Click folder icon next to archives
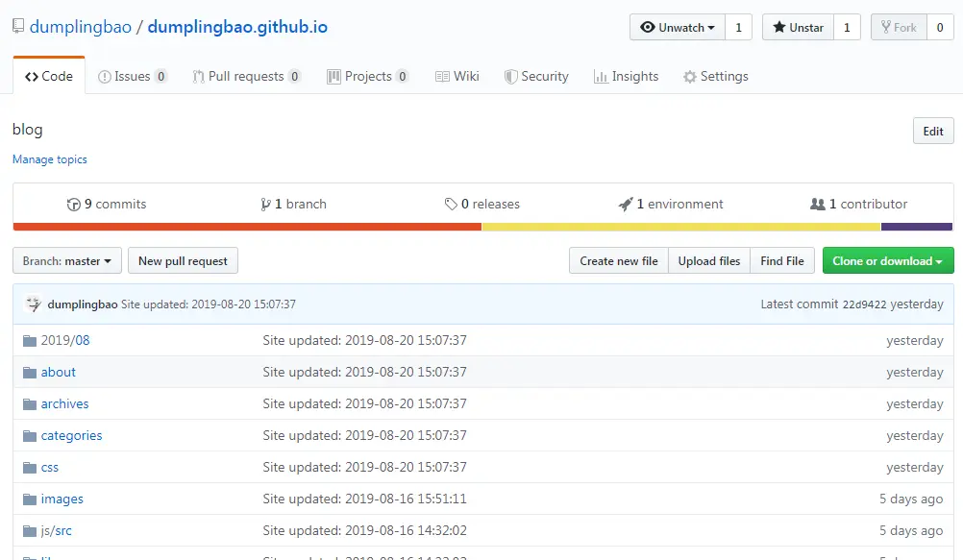This screenshot has width=963, height=560. tap(30, 404)
